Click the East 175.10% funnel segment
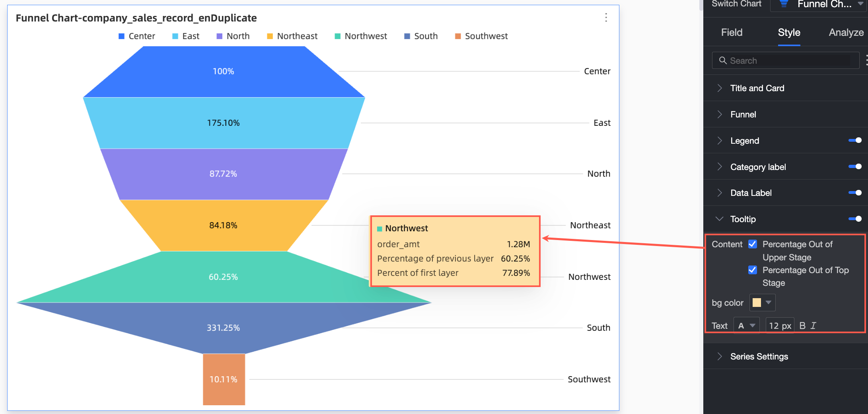868x414 pixels. 224,123
